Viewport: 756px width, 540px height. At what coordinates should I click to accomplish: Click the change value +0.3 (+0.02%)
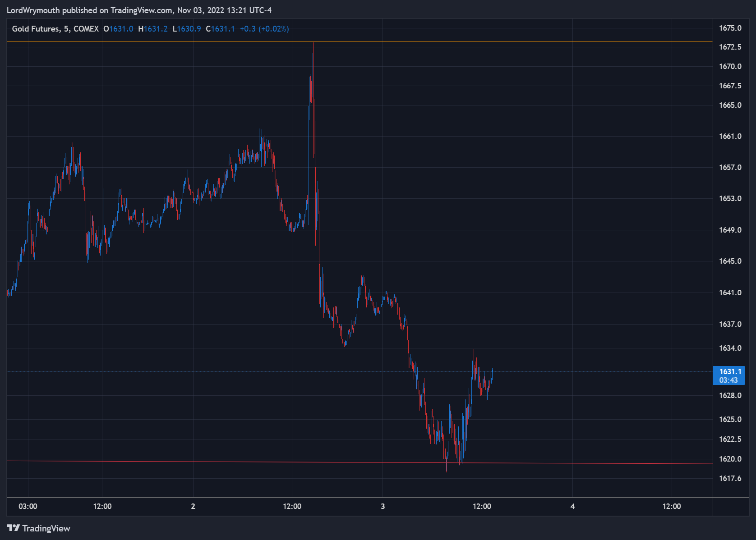(264, 29)
